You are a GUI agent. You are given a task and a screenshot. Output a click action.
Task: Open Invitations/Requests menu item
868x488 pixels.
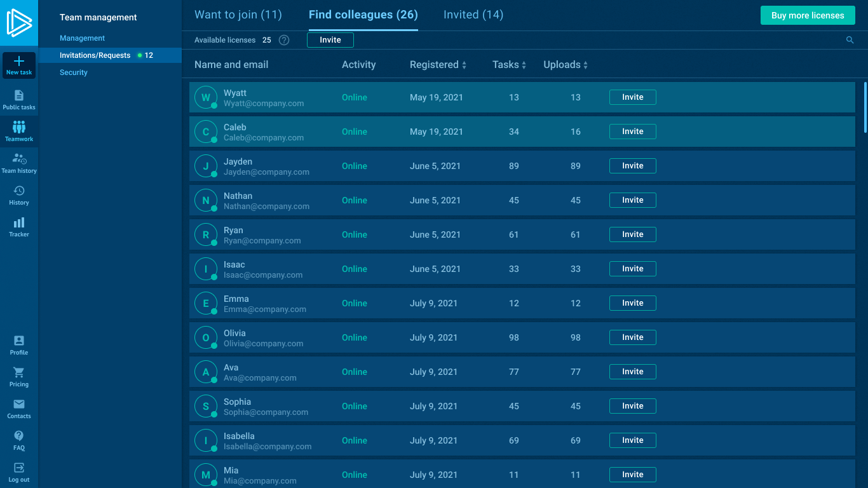click(111, 55)
